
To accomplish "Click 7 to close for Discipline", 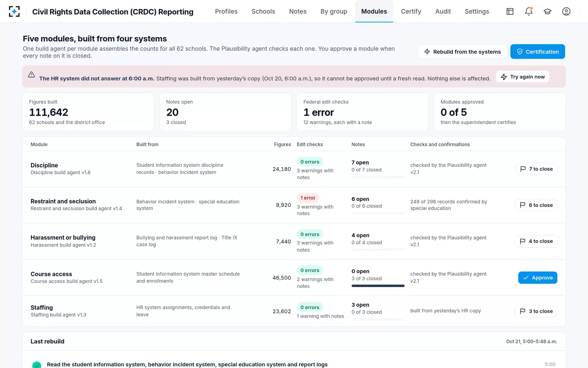I will pyautogui.click(x=537, y=169).
